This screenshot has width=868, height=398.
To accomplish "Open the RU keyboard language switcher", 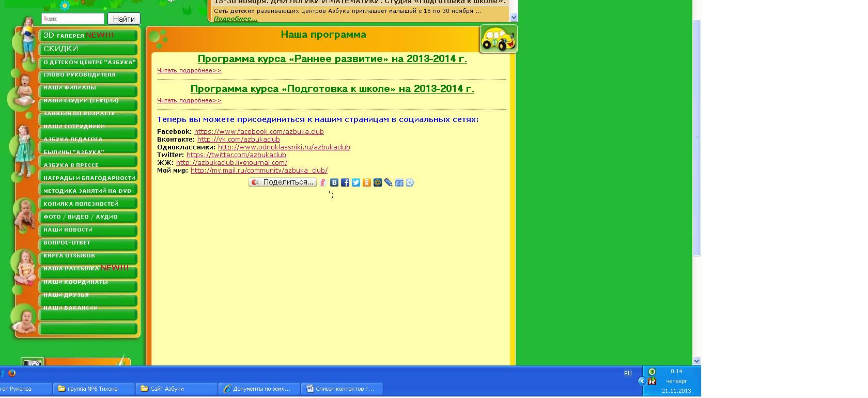I will [628, 373].
